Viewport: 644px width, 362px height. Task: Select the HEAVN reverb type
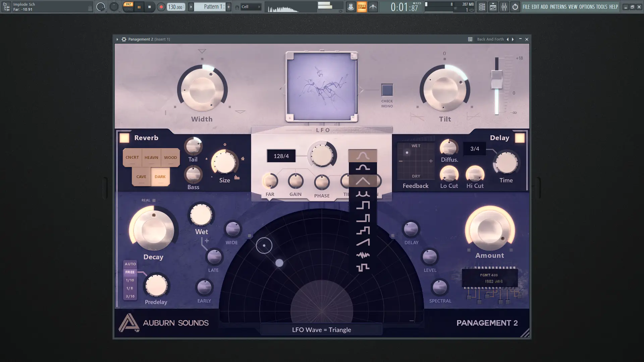pos(151,158)
